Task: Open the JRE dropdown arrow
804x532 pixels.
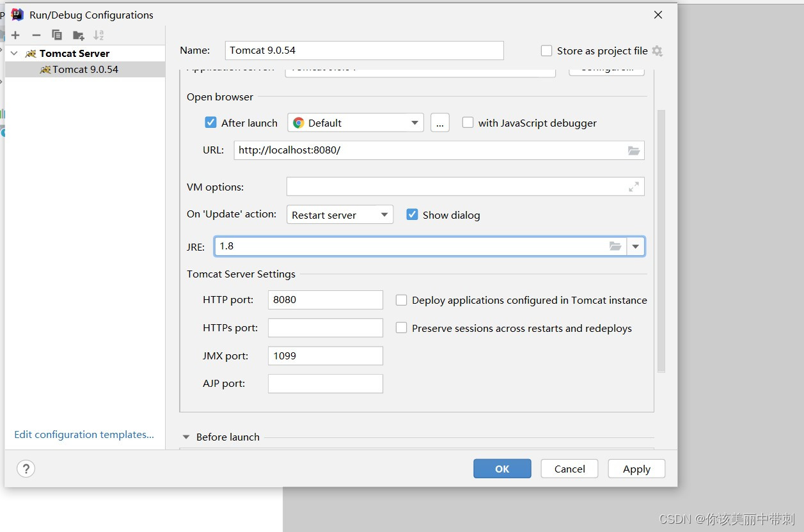Action: tap(636, 246)
